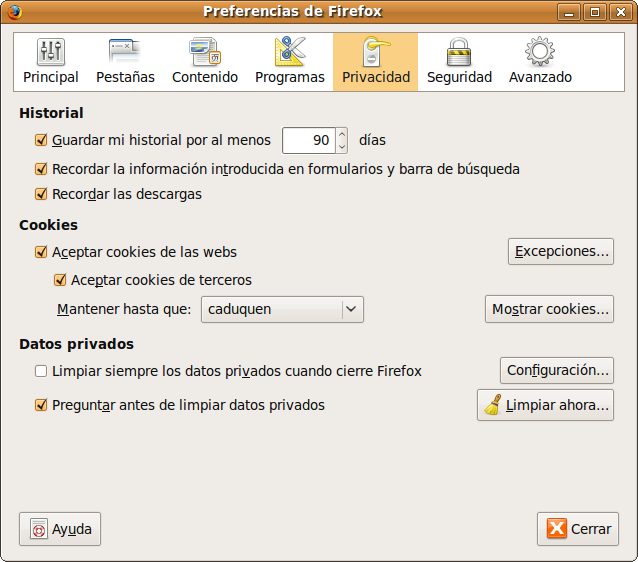Open Ayuda help button
Screen dimensions: 638x562
60,529
